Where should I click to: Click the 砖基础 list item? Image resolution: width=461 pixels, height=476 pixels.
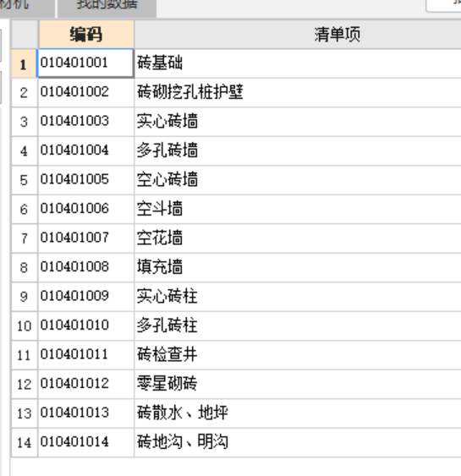298,63
